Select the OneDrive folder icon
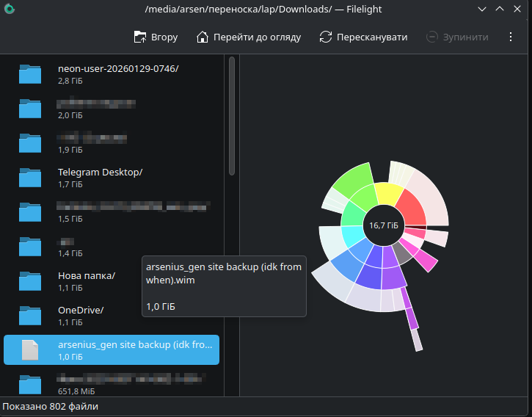 (30, 315)
